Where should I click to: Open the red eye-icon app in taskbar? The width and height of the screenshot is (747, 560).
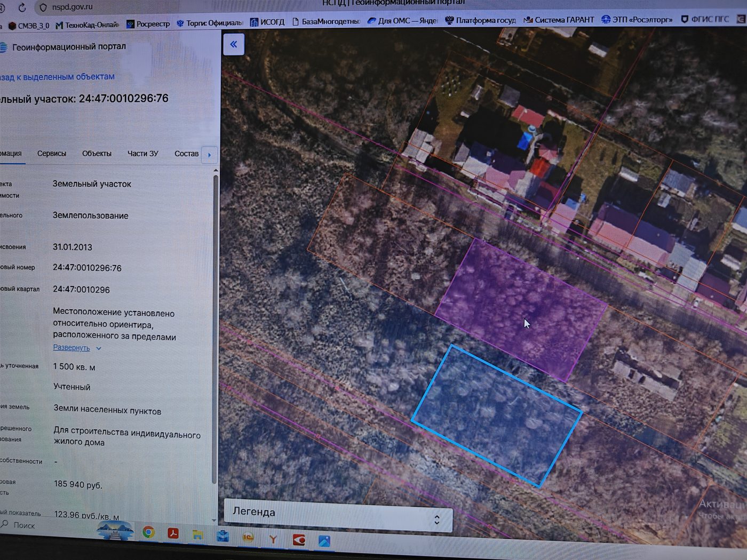(299, 540)
